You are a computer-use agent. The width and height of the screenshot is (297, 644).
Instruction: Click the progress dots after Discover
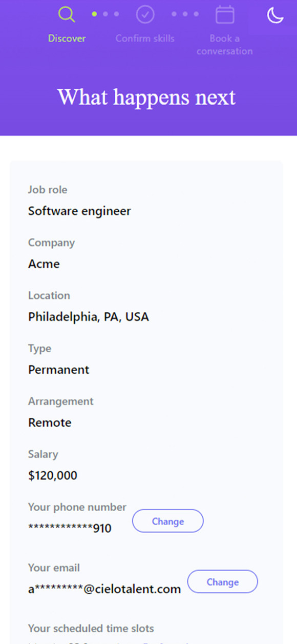click(x=105, y=14)
